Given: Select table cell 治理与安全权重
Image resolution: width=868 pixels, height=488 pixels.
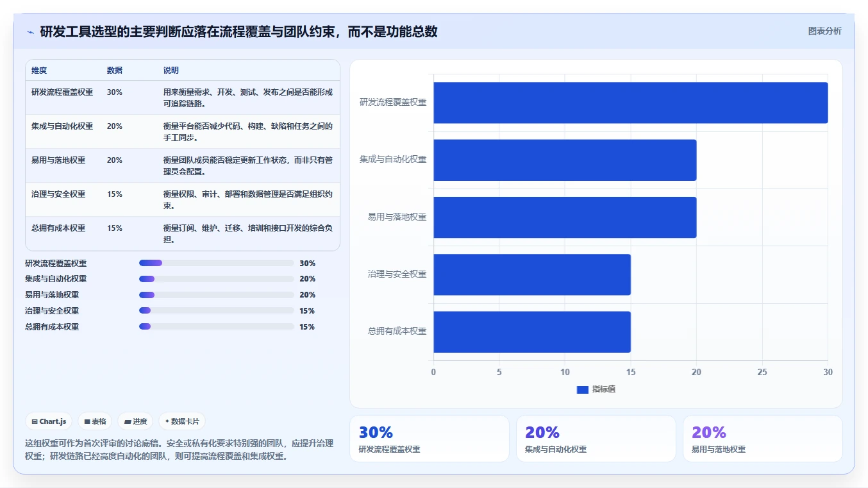Looking at the screenshot, I should click(x=58, y=194).
